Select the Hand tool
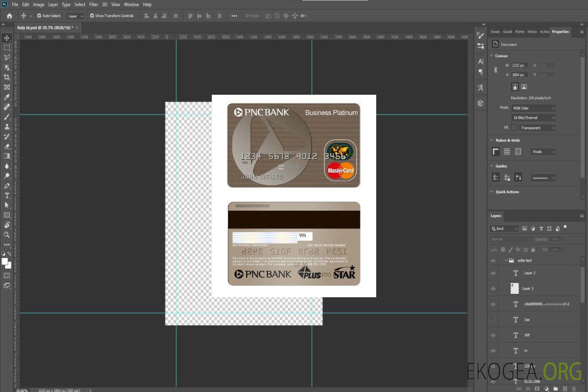This screenshot has height=392, width=588. point(7,225)
